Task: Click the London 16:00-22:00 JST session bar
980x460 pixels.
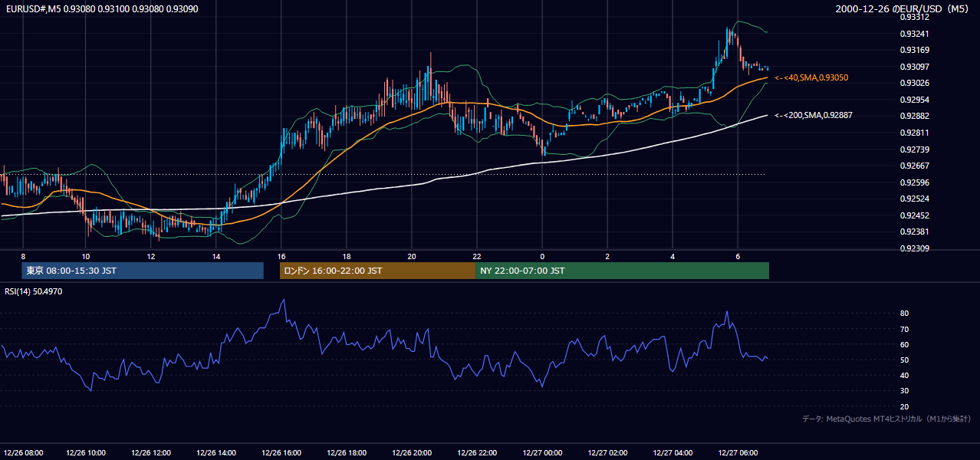Action: [377, 271]
